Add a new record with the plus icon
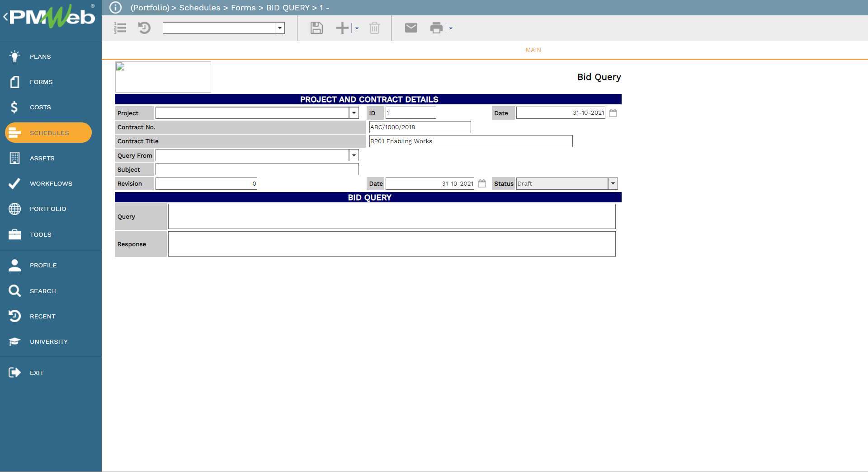 [341, 28]
